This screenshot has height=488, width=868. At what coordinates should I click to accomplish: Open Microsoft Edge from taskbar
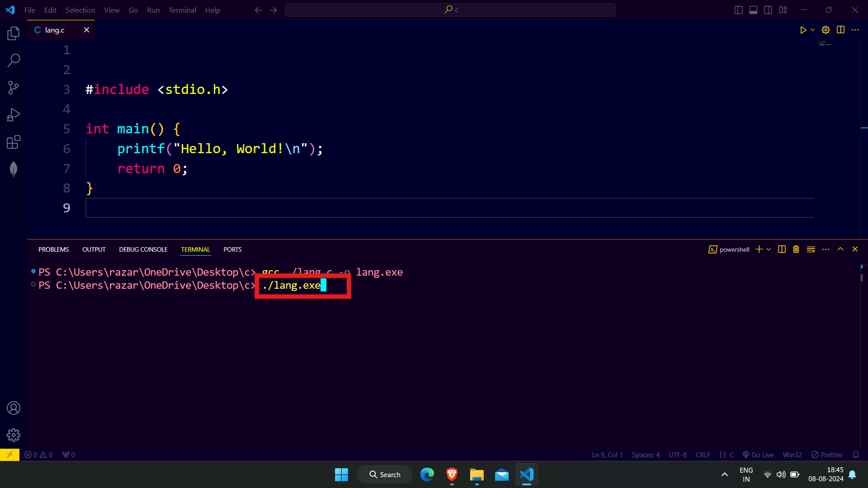click(x=427, y=474)
